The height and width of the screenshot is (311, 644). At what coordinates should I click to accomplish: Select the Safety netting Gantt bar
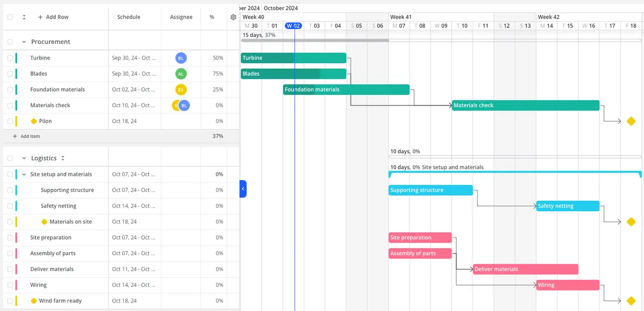(568, 206)
